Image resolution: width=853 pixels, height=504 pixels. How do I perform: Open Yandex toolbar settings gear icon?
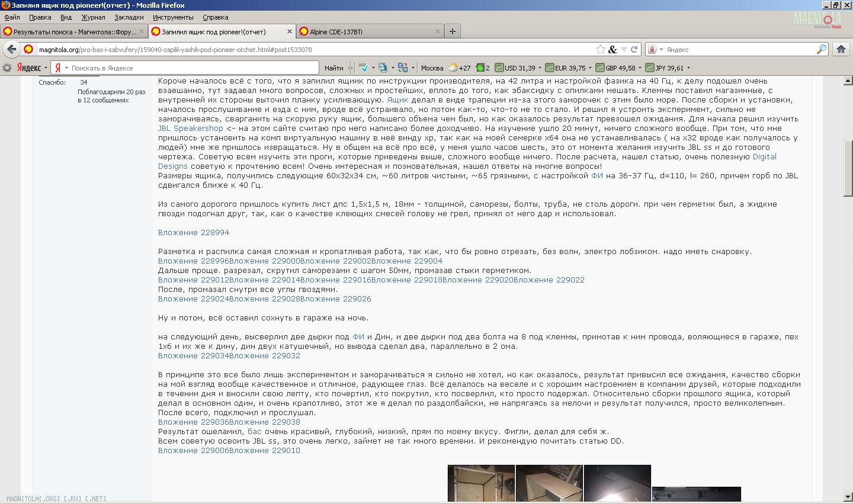tap(7, 68)
